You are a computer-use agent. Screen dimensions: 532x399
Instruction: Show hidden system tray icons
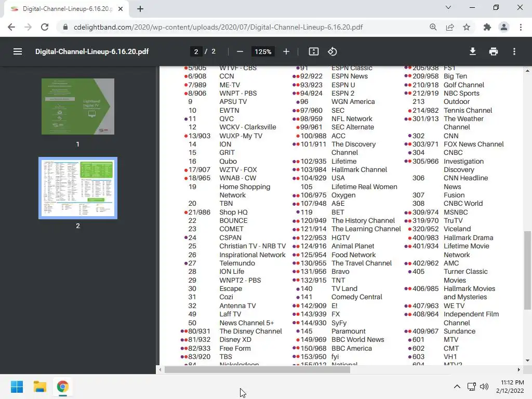pyautogui.click(x=457, y=387)
